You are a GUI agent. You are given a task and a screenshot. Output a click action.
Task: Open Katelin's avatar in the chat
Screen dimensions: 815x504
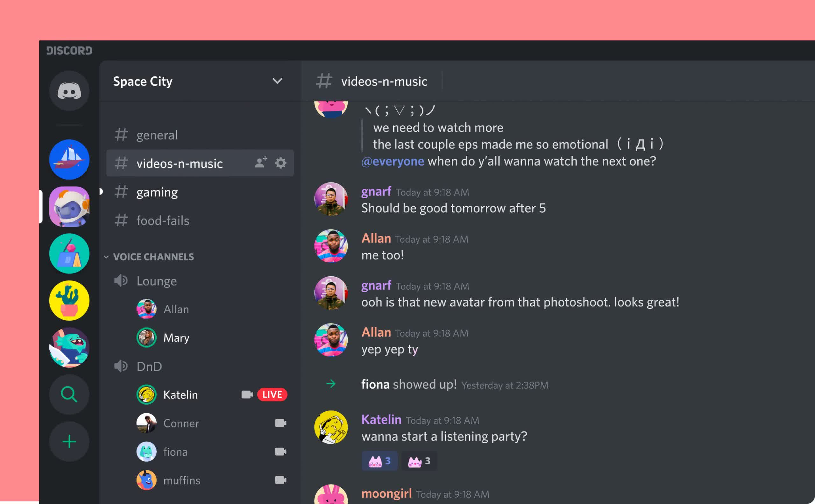point(331,427)
